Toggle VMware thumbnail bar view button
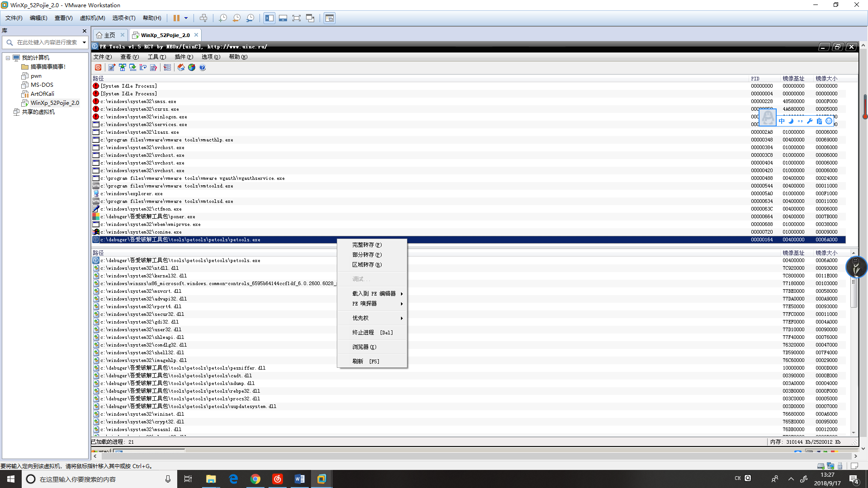 283,18
